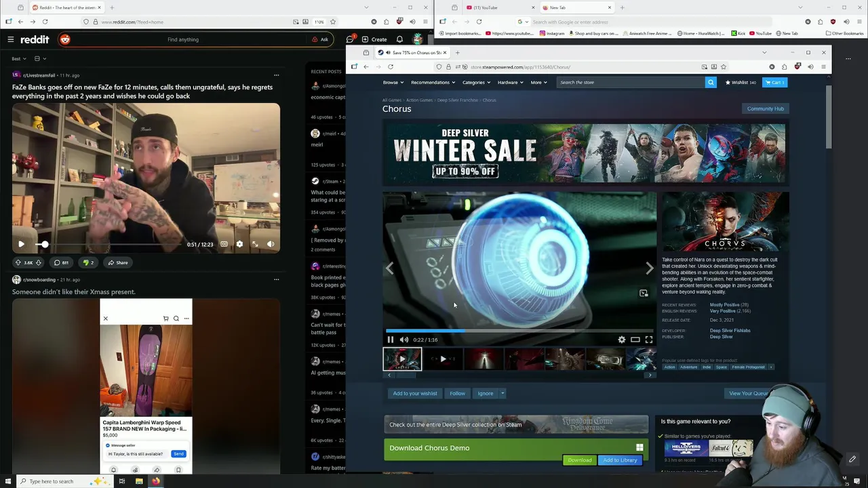This screenshot has height=488, width=868.
Task: Play the FaZe Banks Reddit video
Action: coord(21,244)
